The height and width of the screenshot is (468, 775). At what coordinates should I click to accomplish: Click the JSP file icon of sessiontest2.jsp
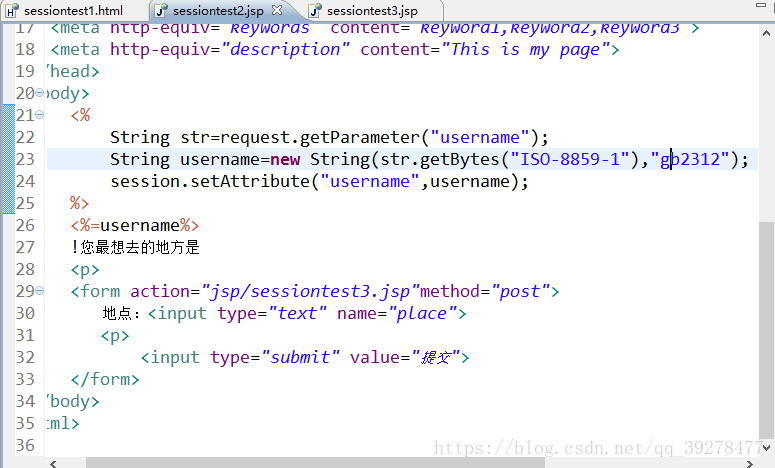click(x=160, y=10)
